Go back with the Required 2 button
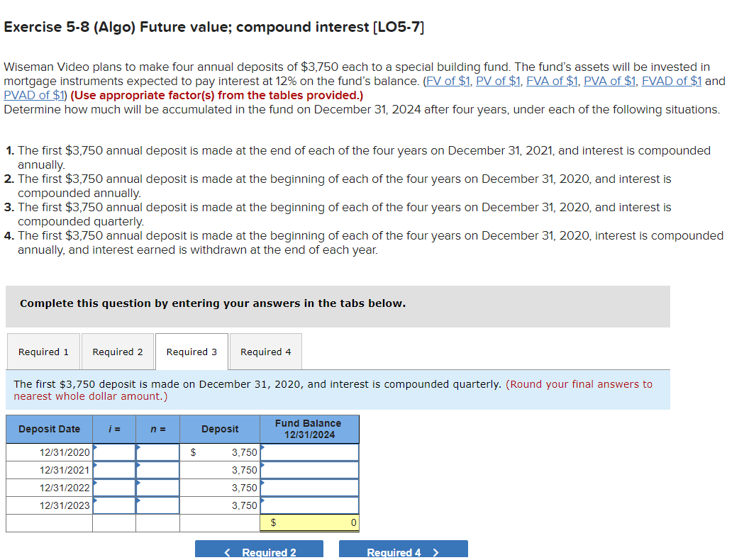 259,550
